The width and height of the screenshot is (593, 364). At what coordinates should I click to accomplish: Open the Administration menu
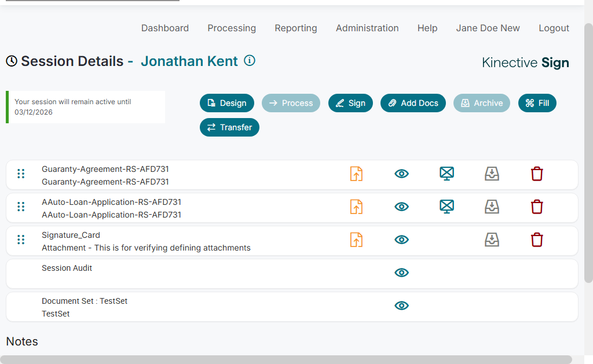tap(367, 28)
